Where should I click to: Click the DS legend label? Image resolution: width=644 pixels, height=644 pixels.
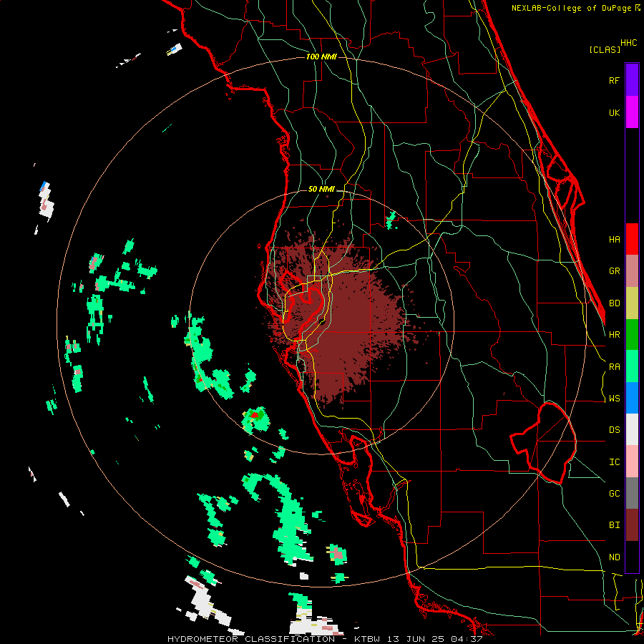[614, 430]
